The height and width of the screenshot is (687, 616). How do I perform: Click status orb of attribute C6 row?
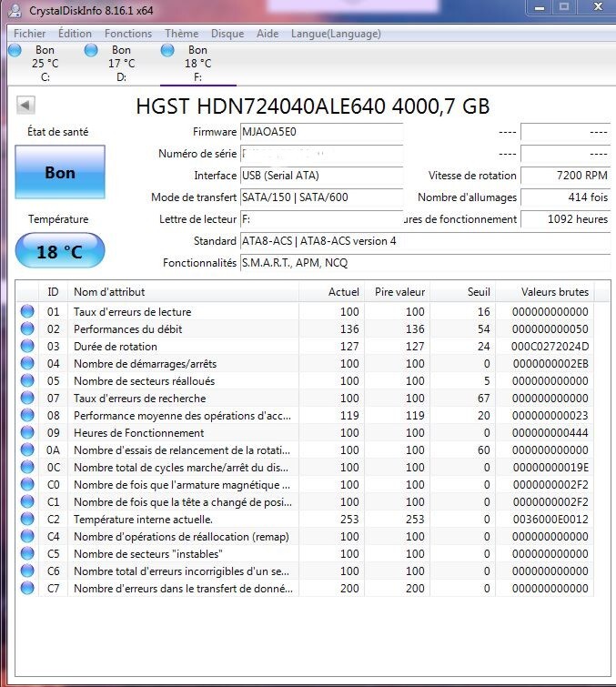pyautogui.click(x=27, y=571)
